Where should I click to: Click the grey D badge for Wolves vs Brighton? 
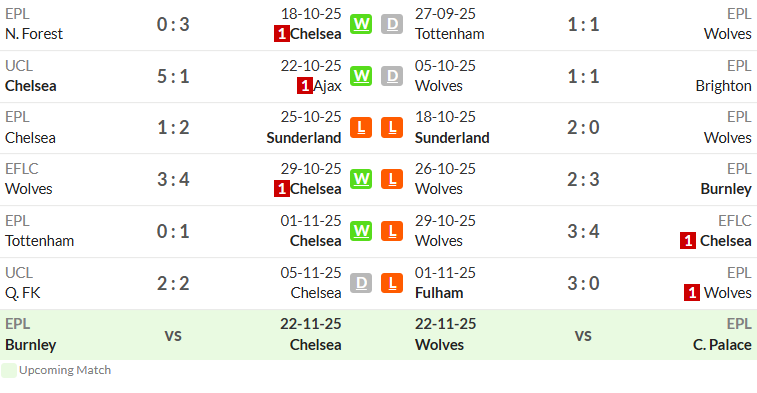point(392,76)
